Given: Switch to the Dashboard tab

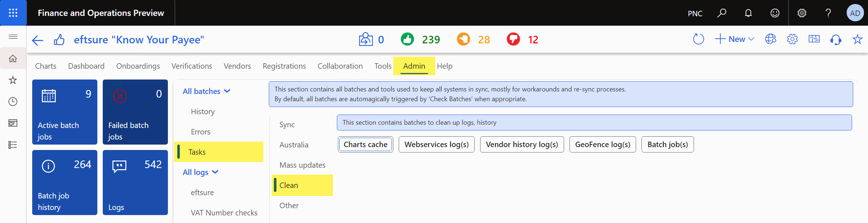Looking at the screenshot, I should point(86,66).
